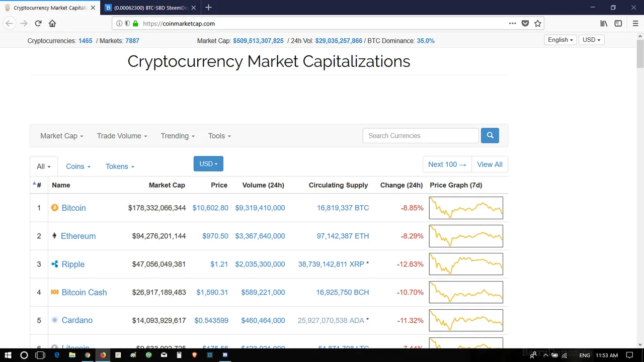Open the blue USD currency dropdown button
Image resolution: width=644 pixels, height=362 pixels.
pos(208,164)
